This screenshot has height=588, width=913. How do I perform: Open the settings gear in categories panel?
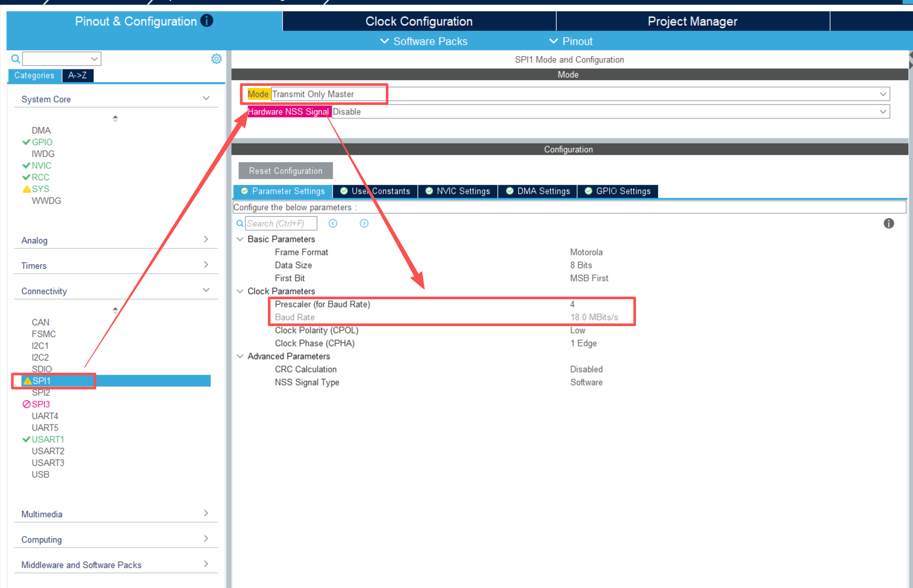pyautogui.click(x=216, y=59)
